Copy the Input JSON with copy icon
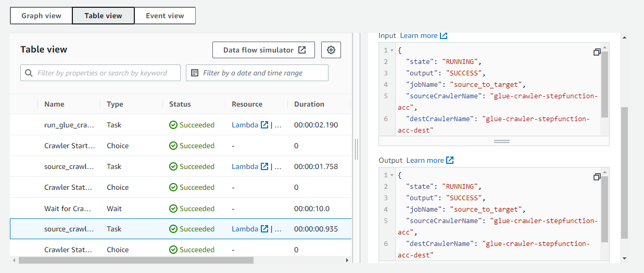Screen dimensions: 644x273 click(597, 53)
